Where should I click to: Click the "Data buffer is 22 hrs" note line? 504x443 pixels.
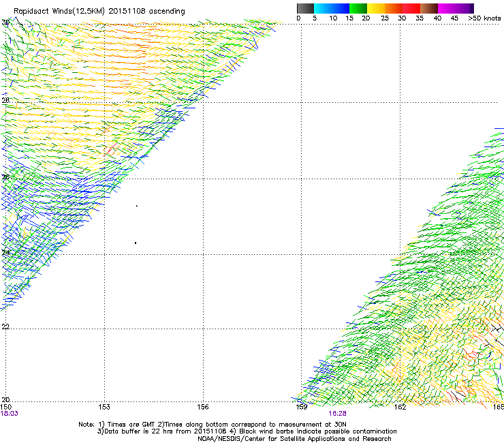pyautogui.click(x=247, y=431)
